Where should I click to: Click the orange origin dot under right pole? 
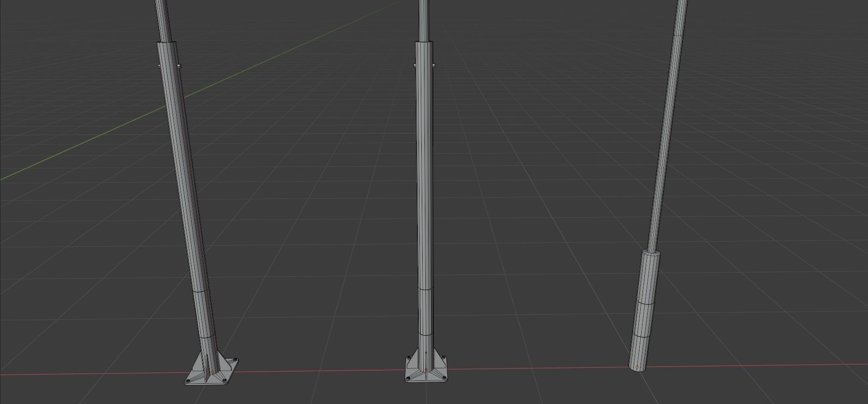pos(637,367)
